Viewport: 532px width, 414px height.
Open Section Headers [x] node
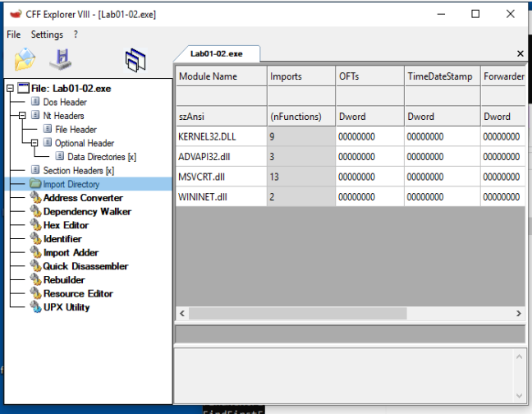point(78,170)
